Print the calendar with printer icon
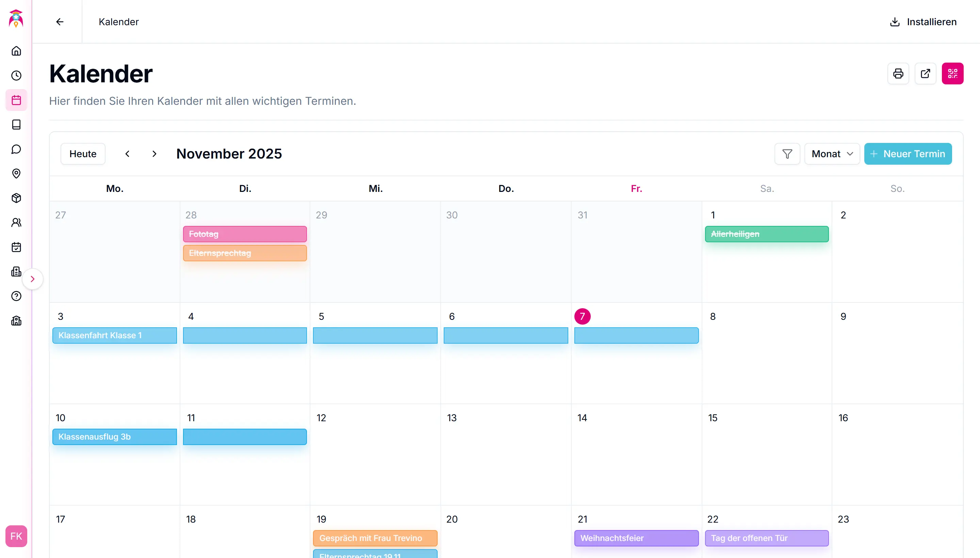Screen dimensions: 980x558 coord(898,73)
